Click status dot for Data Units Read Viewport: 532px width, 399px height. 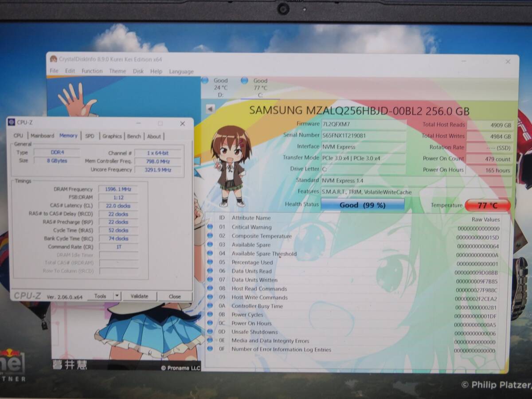pos(210,271)
